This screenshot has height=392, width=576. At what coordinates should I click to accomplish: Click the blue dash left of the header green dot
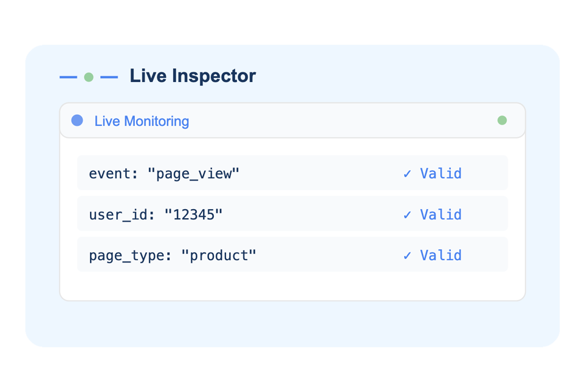click(x=69, y=77)
